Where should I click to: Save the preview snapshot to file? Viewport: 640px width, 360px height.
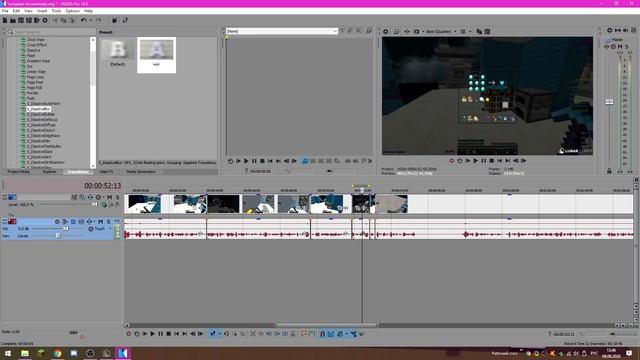coord(487,31)
